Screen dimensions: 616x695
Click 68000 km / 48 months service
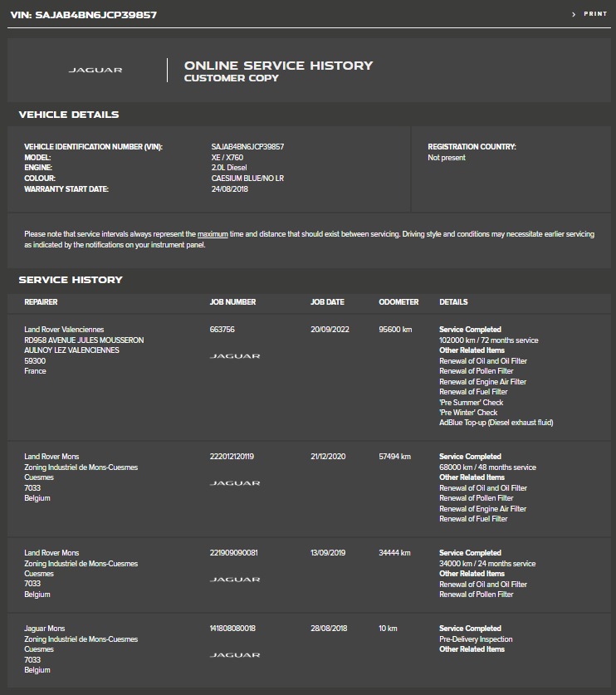[x=487, y=467]
